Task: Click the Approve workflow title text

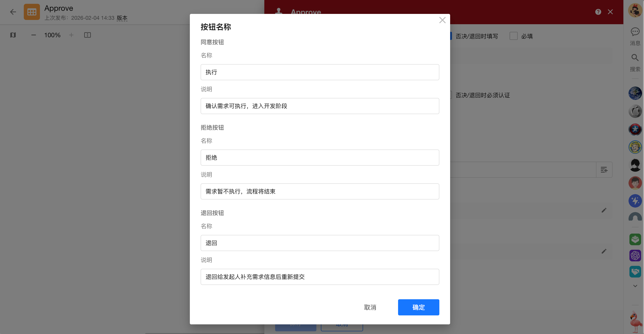Action: point(59,8)
